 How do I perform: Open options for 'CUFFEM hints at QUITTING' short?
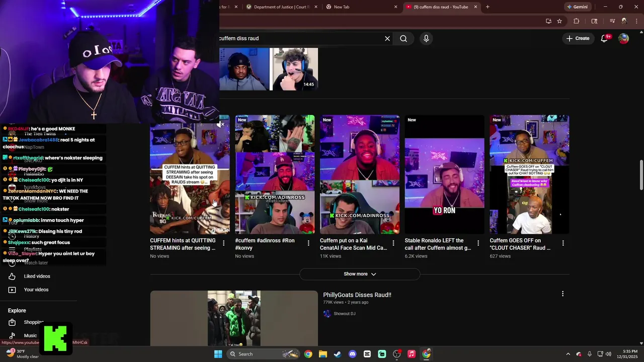click(x=223, y=243)
